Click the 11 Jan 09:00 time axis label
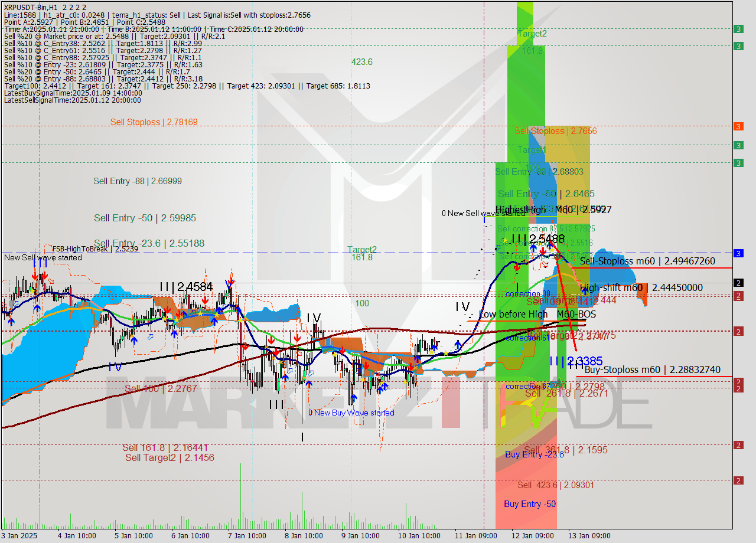The width and height of the screenshot is (756, 543). click(475, 535)
